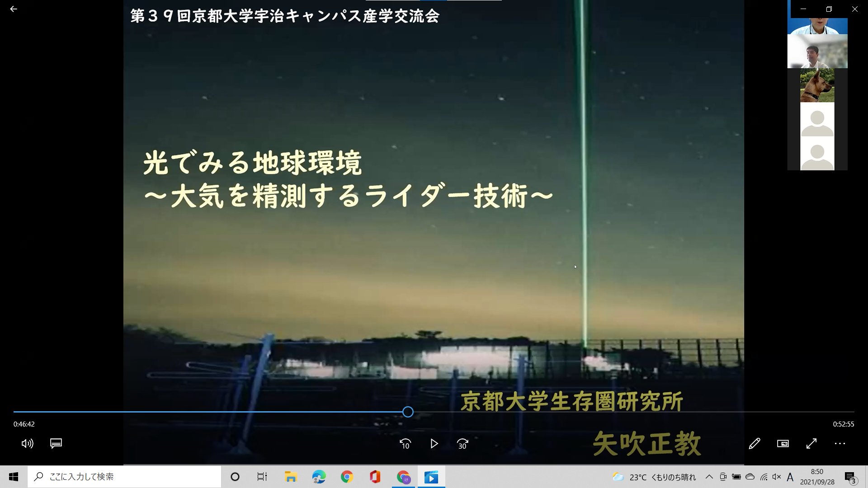Open OneDrive cloud tray icon

pyautogui.click(x=750, y=477)
